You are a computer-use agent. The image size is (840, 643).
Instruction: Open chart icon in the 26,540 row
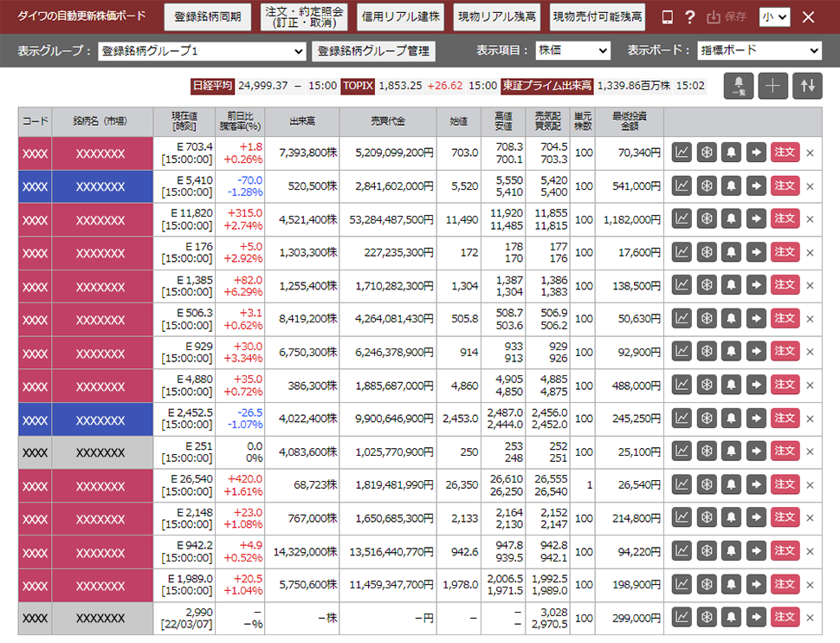(x=682, y=484)
